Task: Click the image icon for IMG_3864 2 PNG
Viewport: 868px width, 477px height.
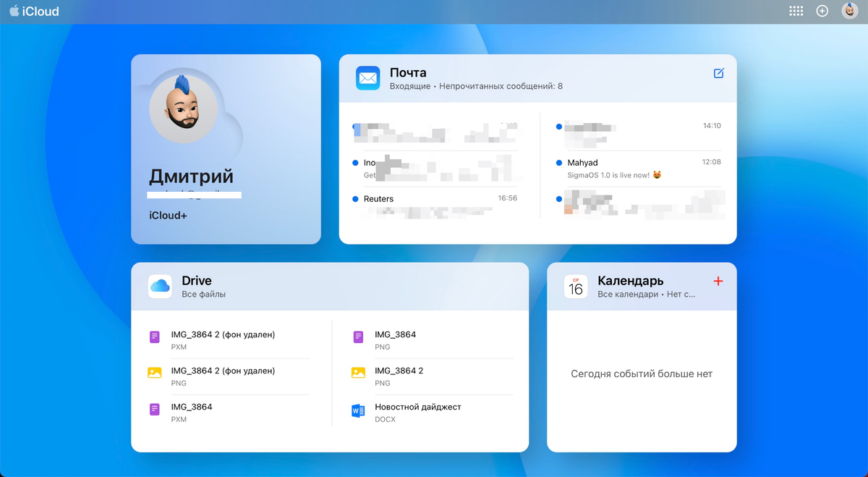Action: pos(358,373)
